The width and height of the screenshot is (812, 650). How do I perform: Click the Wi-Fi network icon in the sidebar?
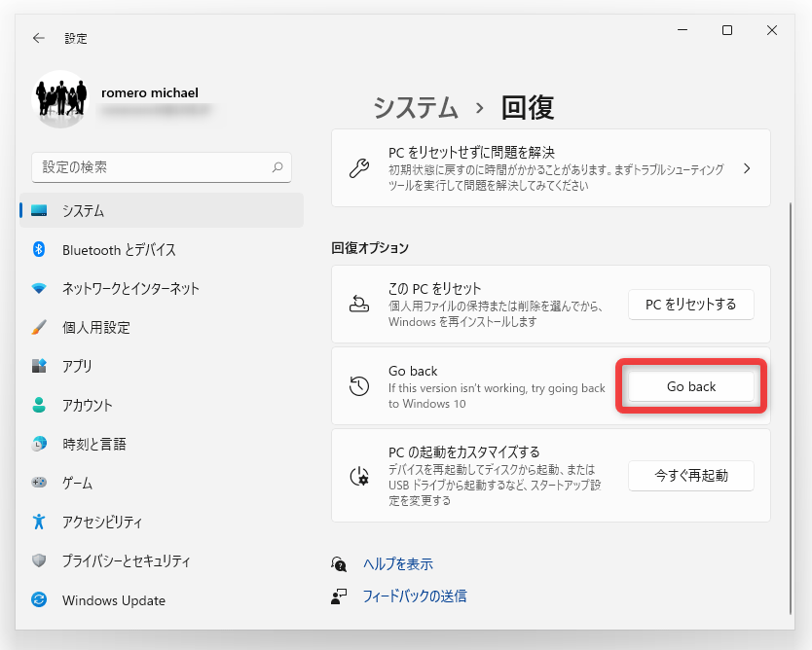click(39, 288)
